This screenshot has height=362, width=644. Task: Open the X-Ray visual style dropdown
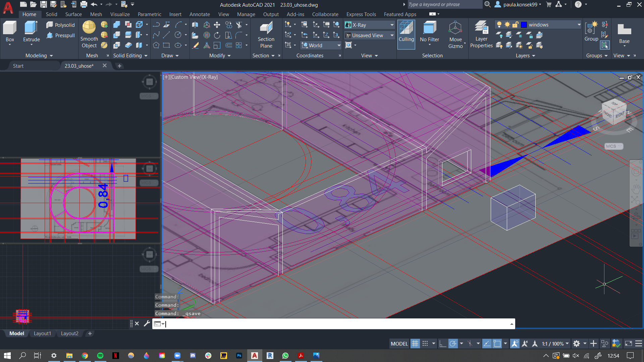[x=392, y=25]
